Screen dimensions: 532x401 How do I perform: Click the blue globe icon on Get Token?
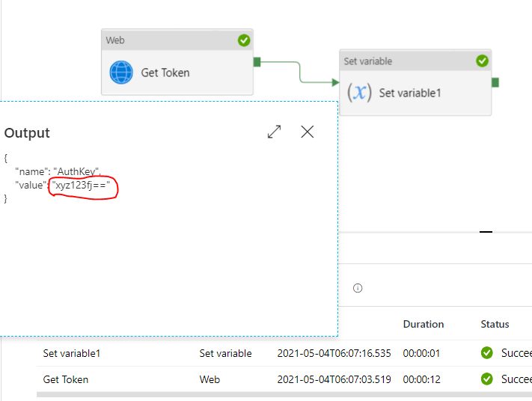121,73
